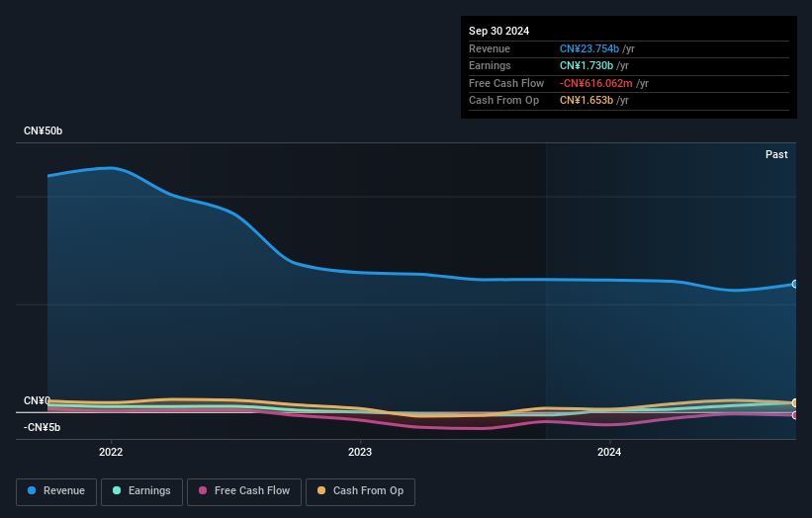Click the Sep 30 2024 tooltip date
Image resolution: width=812 pixels, height=518 pixels.
click(x=498, y=31)
